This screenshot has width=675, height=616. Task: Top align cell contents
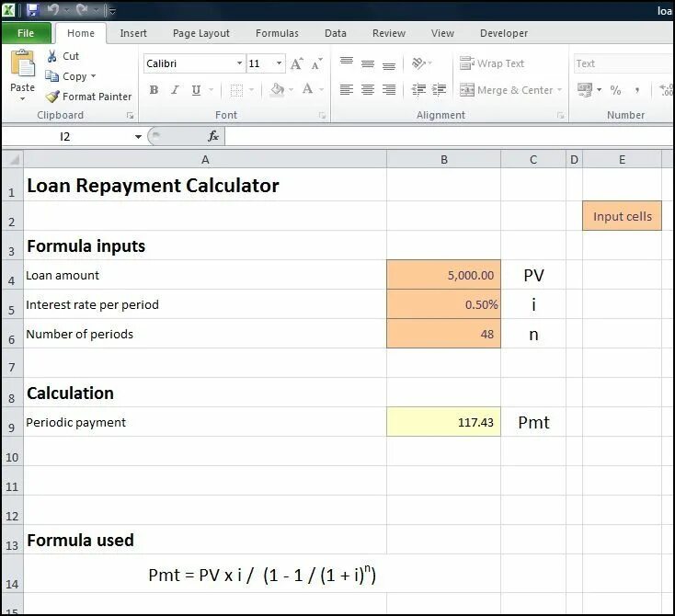tap(347, 63)
